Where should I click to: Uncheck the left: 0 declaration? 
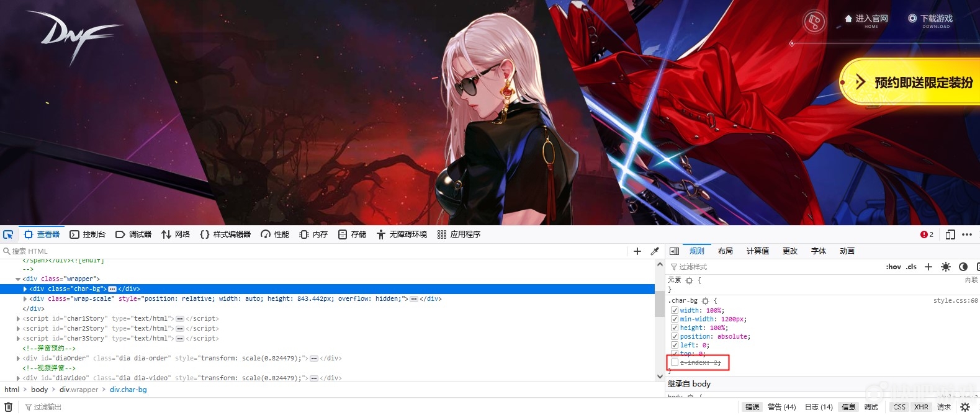675,346
